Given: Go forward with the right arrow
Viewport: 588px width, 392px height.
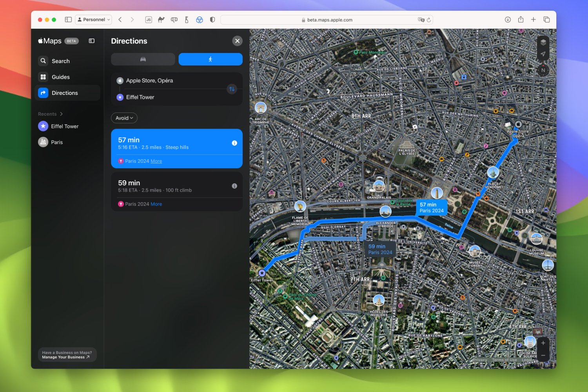Looking at the screenshot, I should [x=132, y=20].
